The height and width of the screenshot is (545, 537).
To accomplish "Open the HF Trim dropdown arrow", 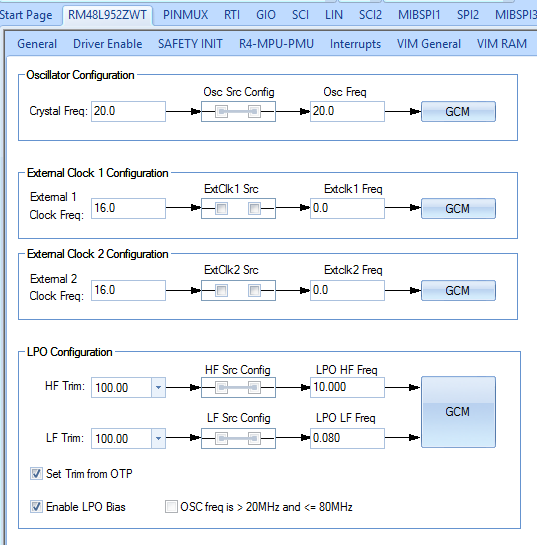I will click(158, 387).
